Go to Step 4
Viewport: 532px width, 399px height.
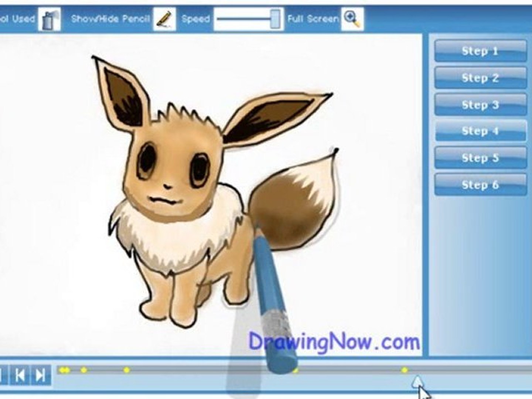[x=480, y=131]
